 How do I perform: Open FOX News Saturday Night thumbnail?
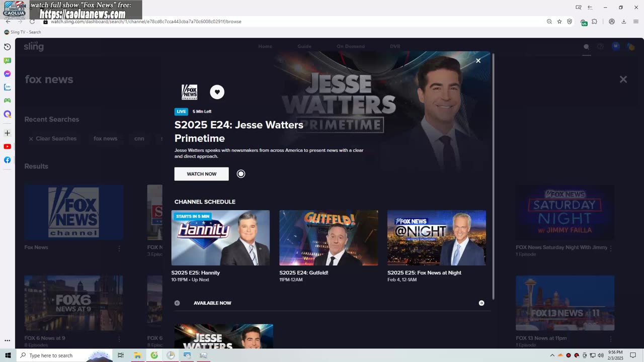point(565,212)
